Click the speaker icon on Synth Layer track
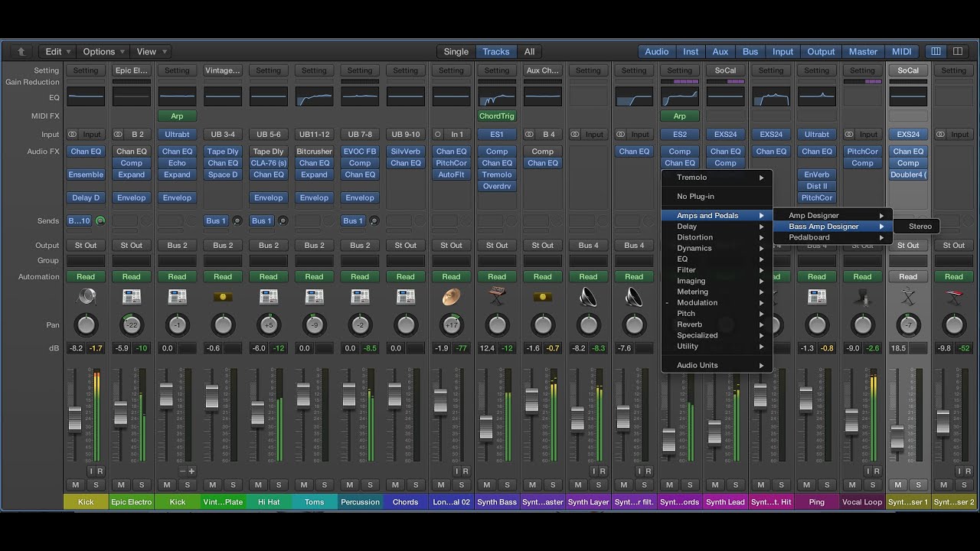980x551 pixels. pyautogui.click(x=588, y=297)
